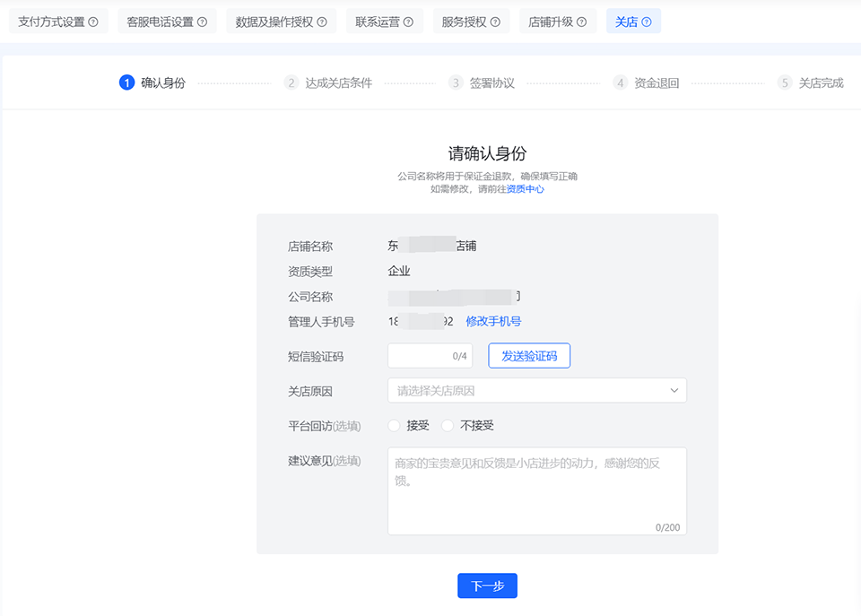The image size is (861, 616).
Task: Select 接受 radio for 平台回访
Action: 395,425
